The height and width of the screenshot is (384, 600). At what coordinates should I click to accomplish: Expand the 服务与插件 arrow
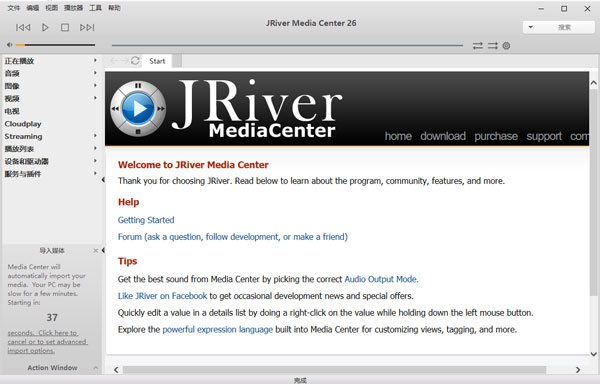click(95, 174)
